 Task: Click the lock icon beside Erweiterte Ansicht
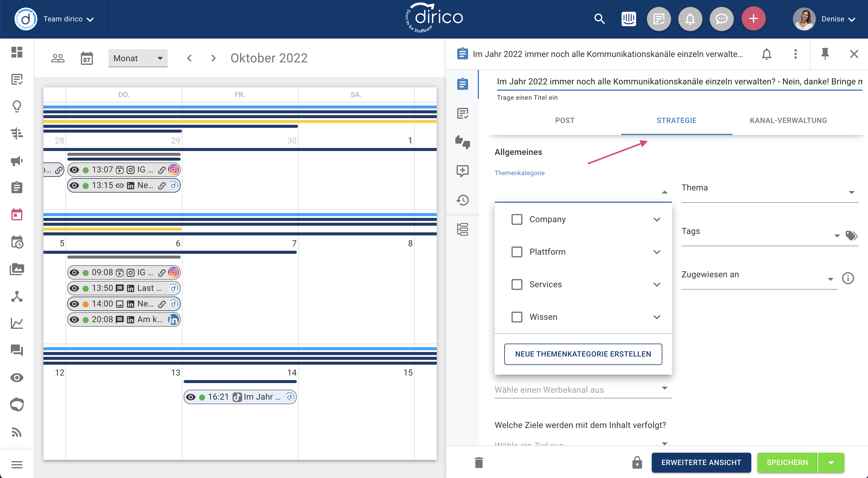(637, 463)
